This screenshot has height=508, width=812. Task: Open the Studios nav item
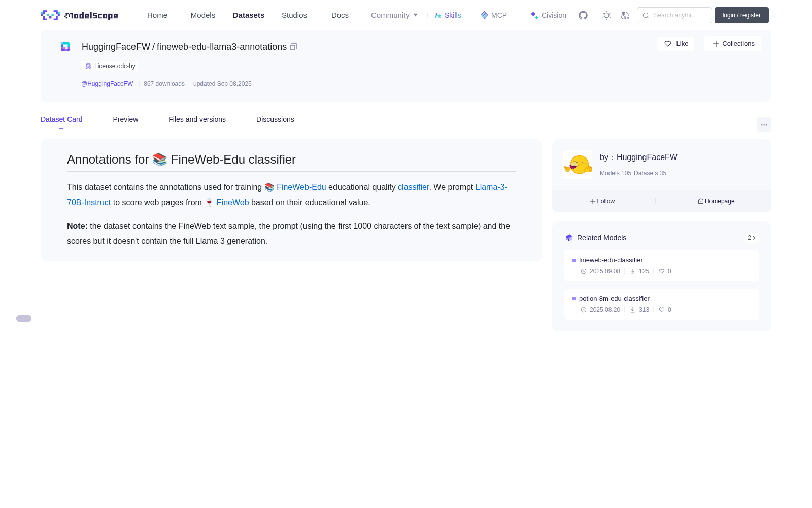pyautogui.click(x=294, y=15)
